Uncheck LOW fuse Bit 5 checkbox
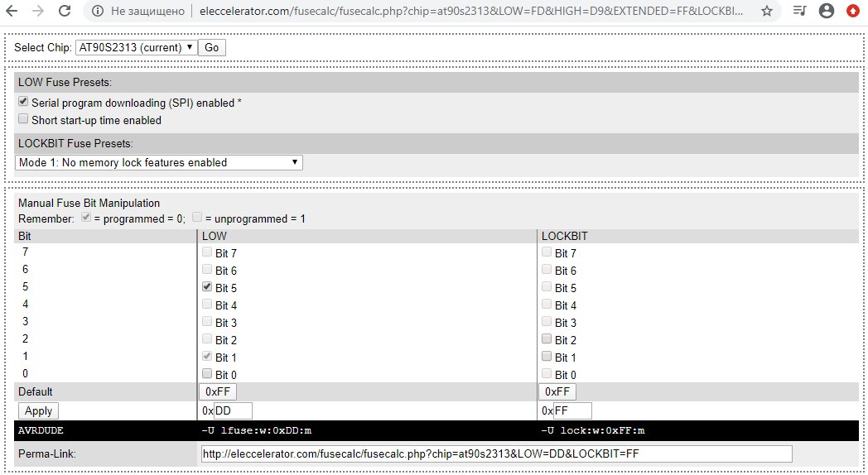868x475 pixels. 207,287
